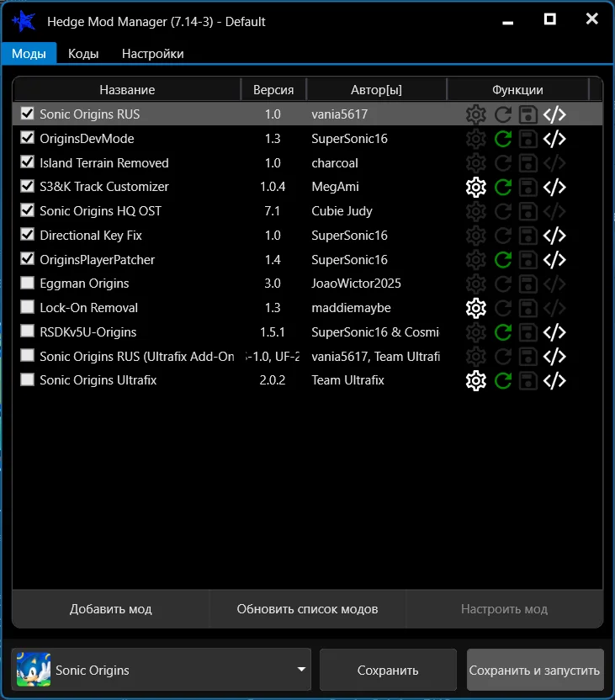View codes icon for S3&K Track Customizer

[x=554, y=187]
